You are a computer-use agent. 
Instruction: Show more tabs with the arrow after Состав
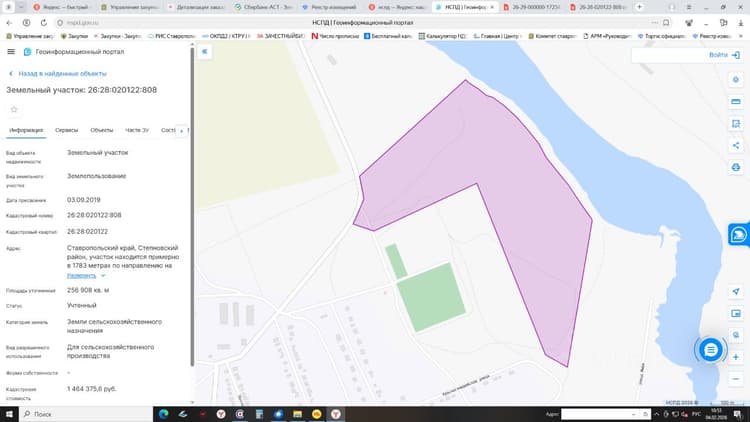click(181, 131)
